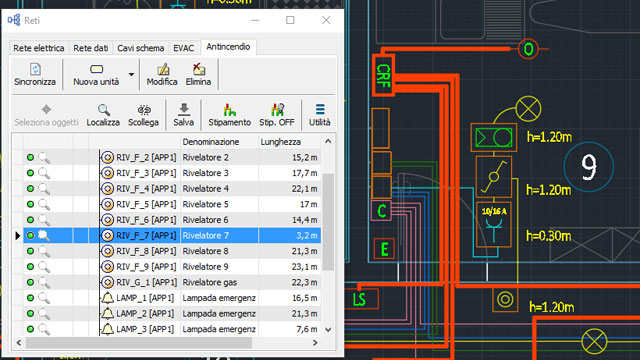Toggle the green status dot for RIV_F_3

click(30, 173)
